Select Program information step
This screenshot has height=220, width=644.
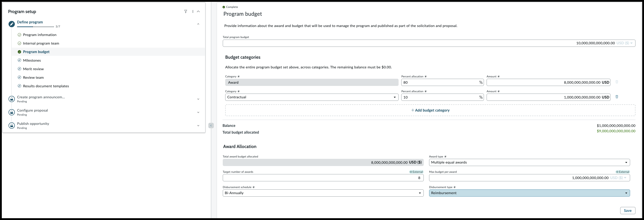[40, 35]
